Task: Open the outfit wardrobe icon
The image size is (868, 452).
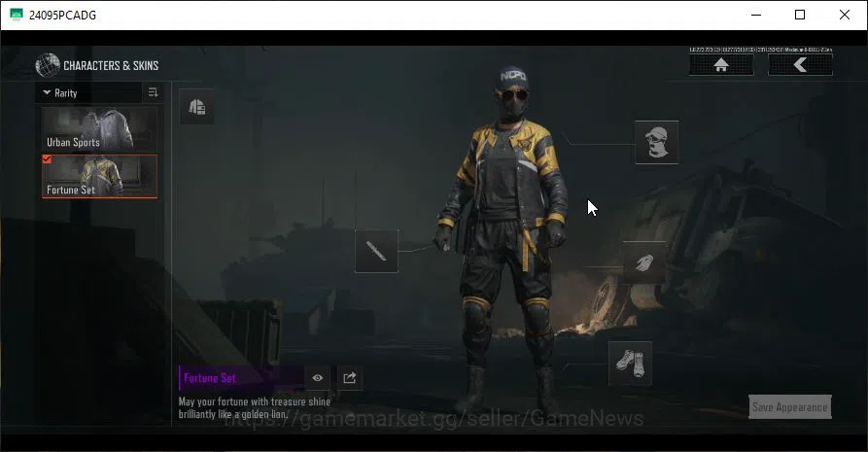Action: point(197,106)
